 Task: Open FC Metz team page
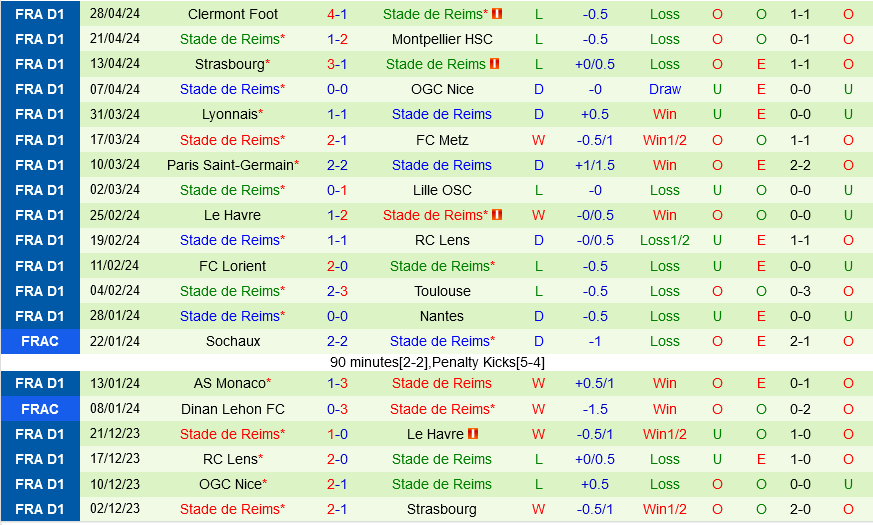point(442,140)
